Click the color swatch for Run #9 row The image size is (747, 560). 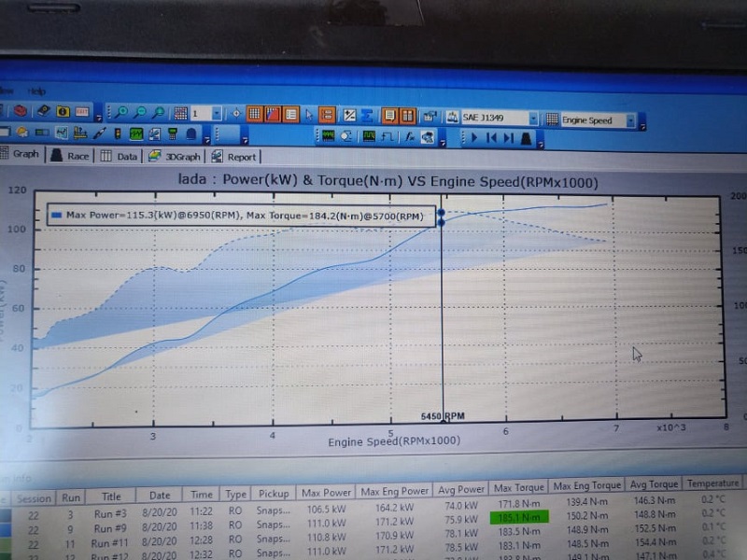pos(6,530)
